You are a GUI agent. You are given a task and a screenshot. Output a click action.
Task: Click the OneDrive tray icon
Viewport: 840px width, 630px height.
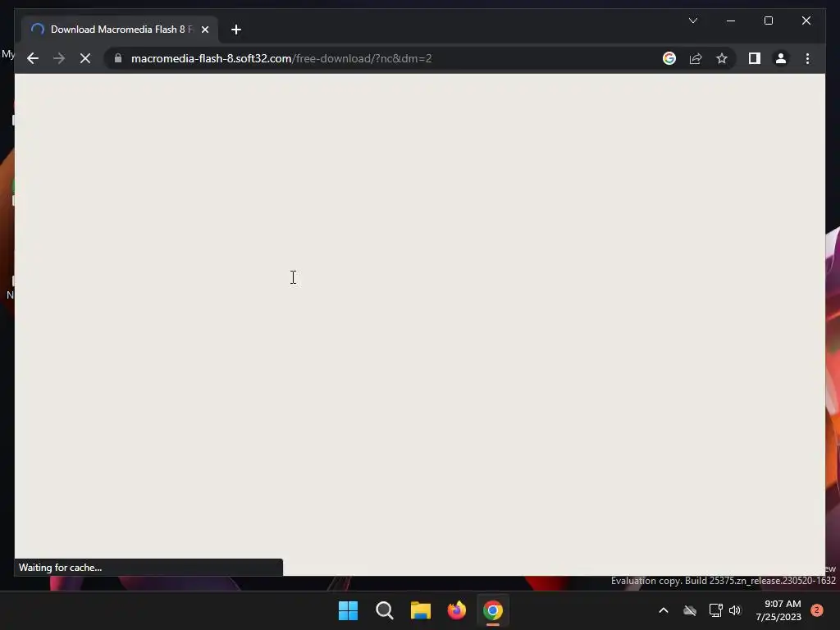690,610
